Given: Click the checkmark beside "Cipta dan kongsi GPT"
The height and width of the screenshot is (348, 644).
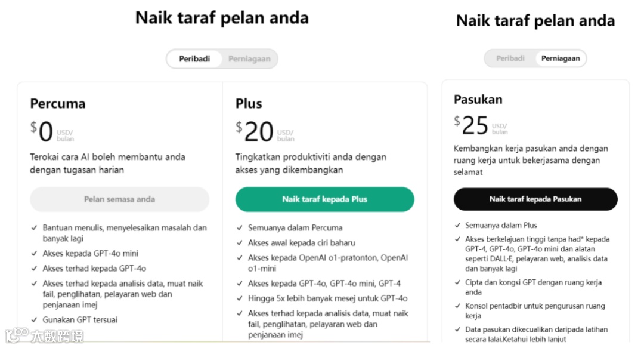Looking at the screenshot, I should coord(457,283).
